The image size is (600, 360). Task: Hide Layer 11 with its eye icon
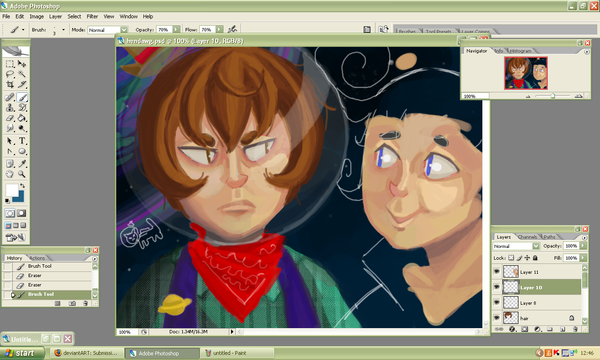(497, 272)
